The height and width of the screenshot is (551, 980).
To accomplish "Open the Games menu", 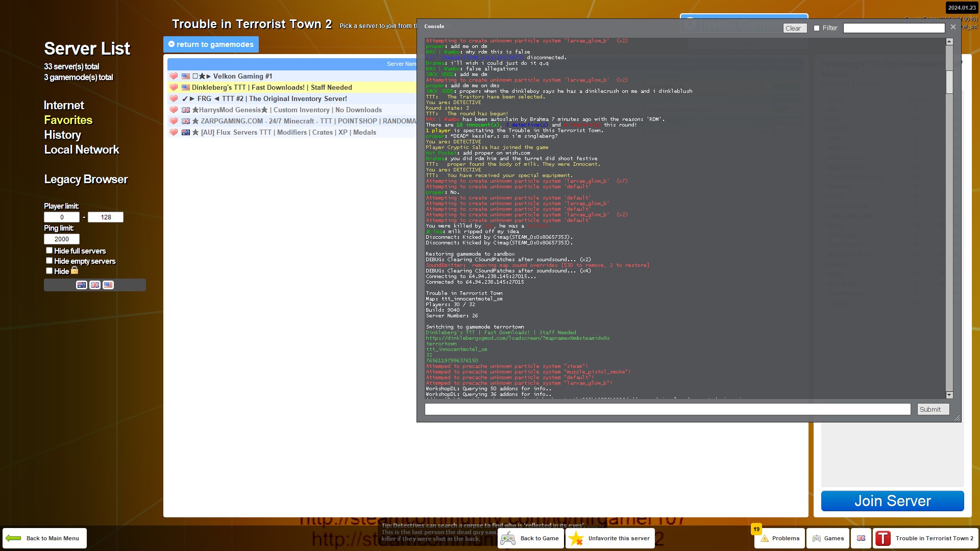I will tap(828, 538).
